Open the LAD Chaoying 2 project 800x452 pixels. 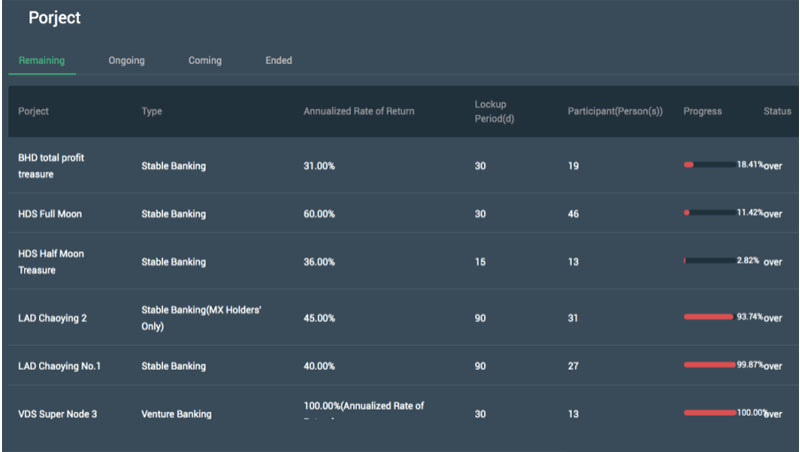[x=53, y=318]
